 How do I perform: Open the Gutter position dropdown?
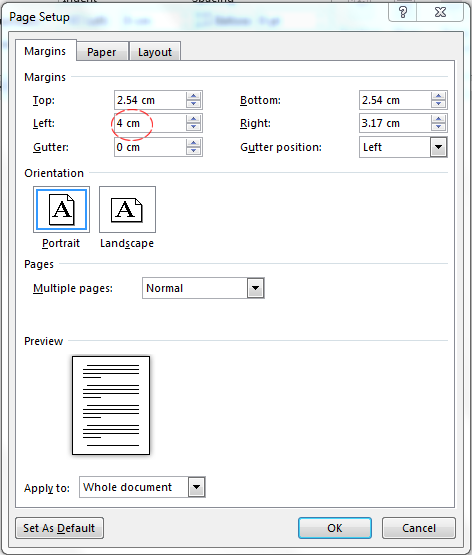pos(439,147)
